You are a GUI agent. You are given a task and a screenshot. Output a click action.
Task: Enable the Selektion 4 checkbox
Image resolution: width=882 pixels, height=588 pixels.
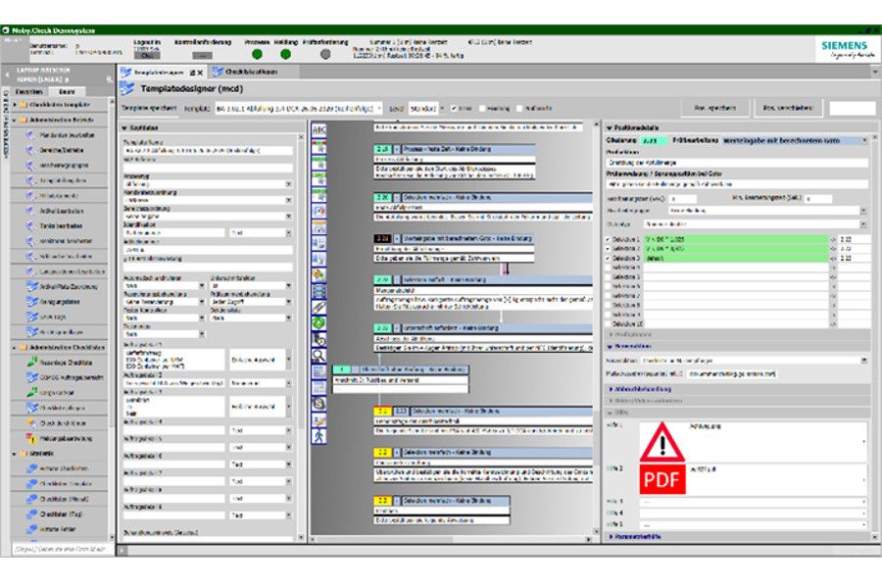tap(608, 267)
